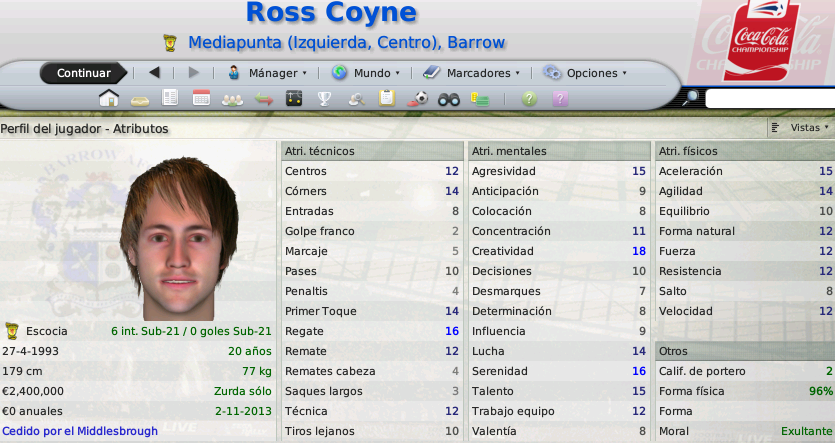Expand the Mundo dropdown menu
Image resolution: width=835 pixels, height=443 pixels.
pyautogui.click(x=365, y=73)
